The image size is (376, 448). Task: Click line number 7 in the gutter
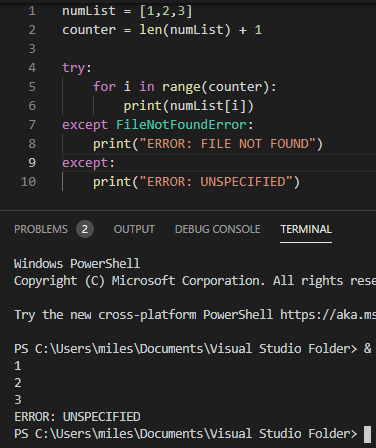(32, 125)
